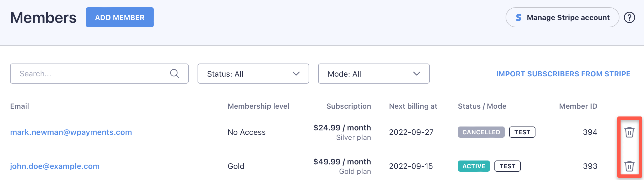
Task: Click the search magnifying glass icon
Action: point(175,74)
